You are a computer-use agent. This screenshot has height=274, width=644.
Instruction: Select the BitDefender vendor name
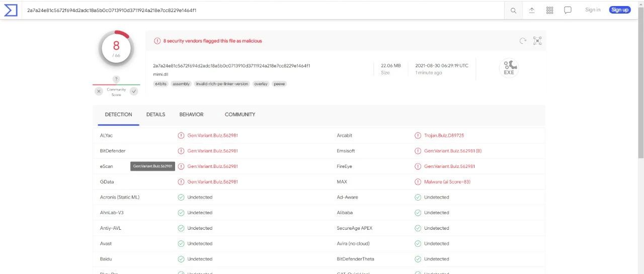(113, 151)
